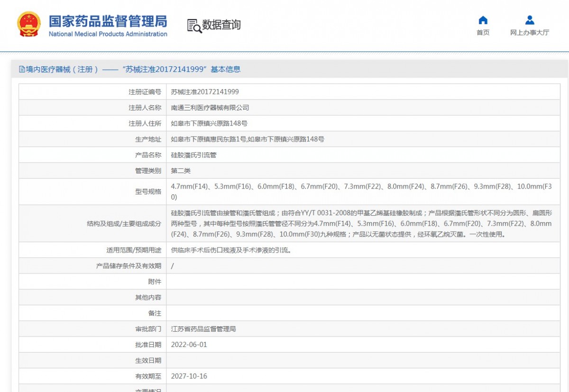
Task: Click the 注册人住所 label cell
Action: click(x=92, y=123)
